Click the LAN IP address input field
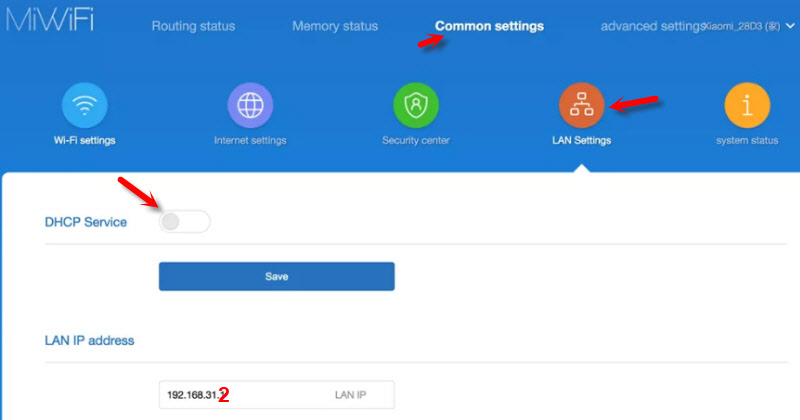 point(277,394)
